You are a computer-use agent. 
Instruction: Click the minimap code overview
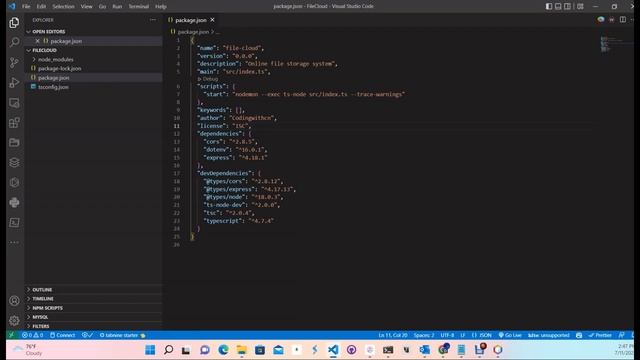point(616,44)
